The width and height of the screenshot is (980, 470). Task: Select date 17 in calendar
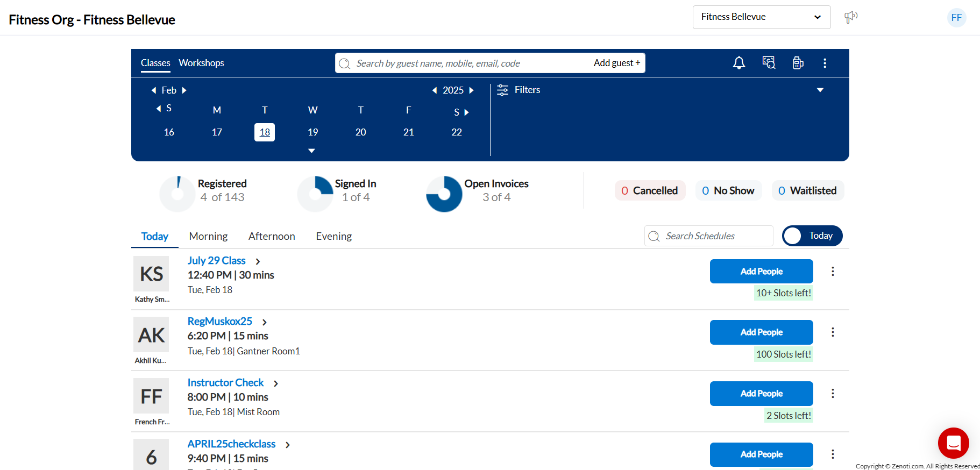coord(217,132)
